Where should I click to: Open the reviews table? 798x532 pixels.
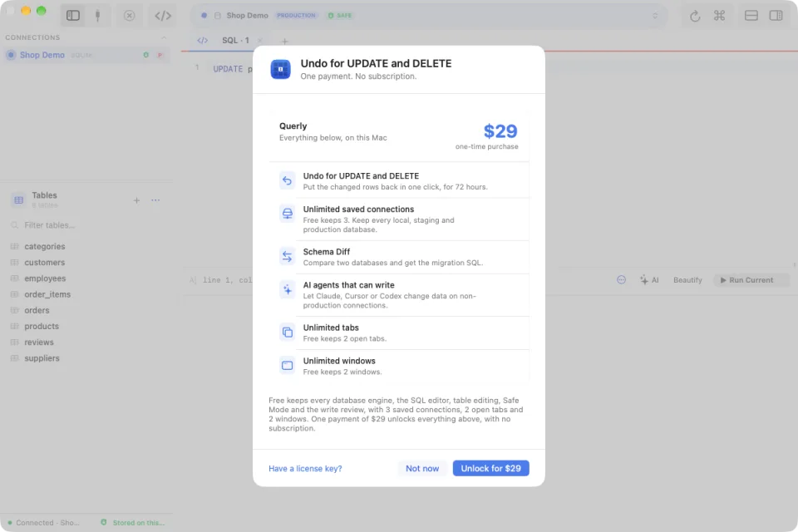pos(39,342)
